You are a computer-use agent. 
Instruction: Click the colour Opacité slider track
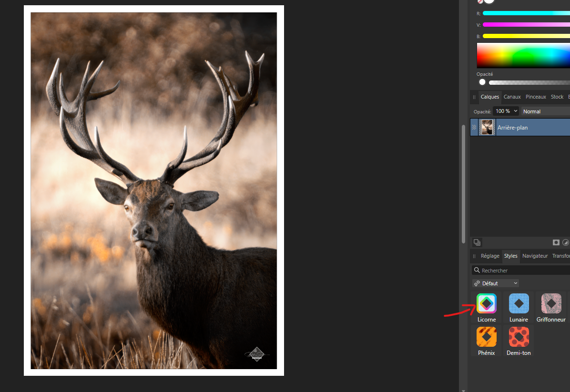tap(529, 82)
